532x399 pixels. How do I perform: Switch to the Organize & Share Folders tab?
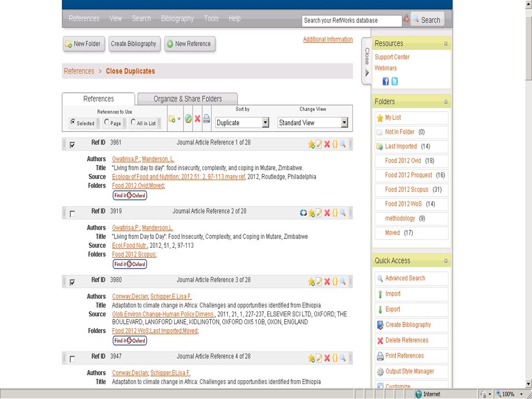(188, 99)
